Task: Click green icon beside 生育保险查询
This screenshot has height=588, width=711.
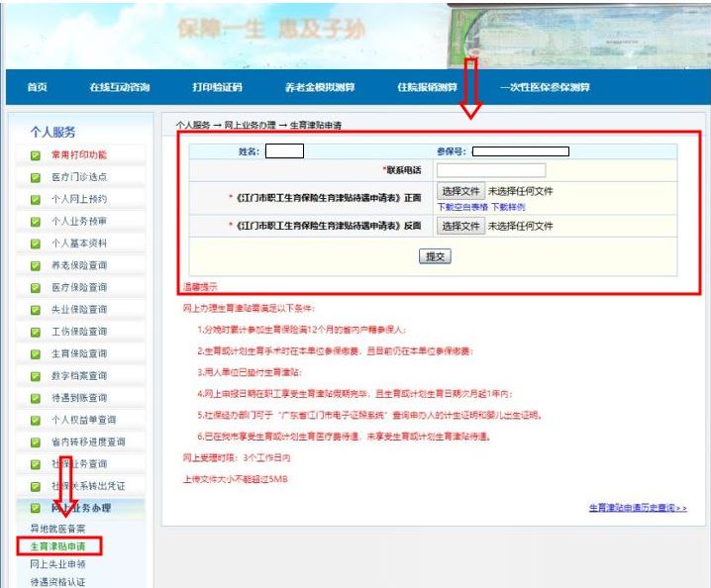Action: point(36,354)
